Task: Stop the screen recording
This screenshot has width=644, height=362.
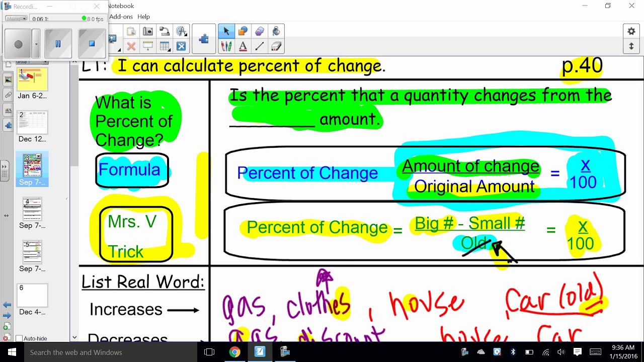Action: pos(92,44)
